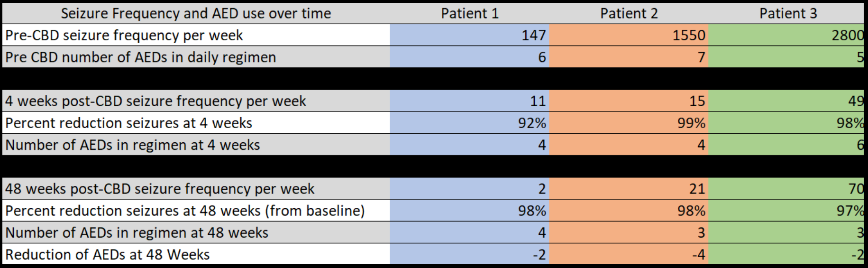Select Patient 2 AED reduction value -4
The image size is (868, 268).
(x=698, y=254)
